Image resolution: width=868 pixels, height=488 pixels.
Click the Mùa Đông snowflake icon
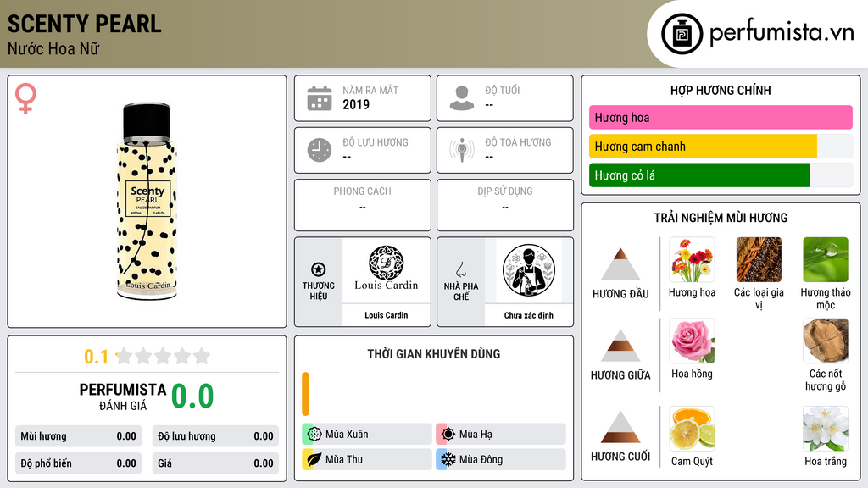[448, 459]
